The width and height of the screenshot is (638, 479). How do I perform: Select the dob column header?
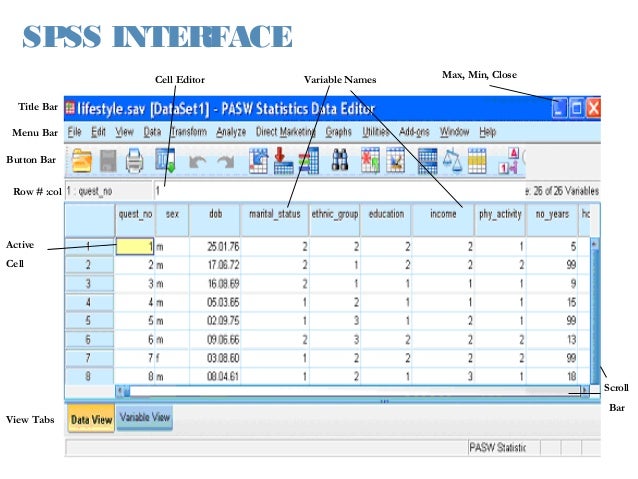tap(215, 219)
